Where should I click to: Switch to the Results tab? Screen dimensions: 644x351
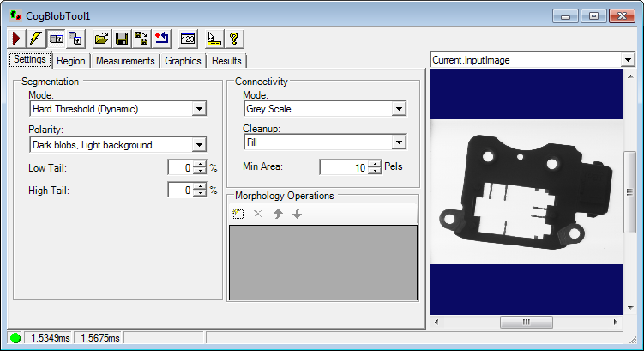tap(226, 61)
